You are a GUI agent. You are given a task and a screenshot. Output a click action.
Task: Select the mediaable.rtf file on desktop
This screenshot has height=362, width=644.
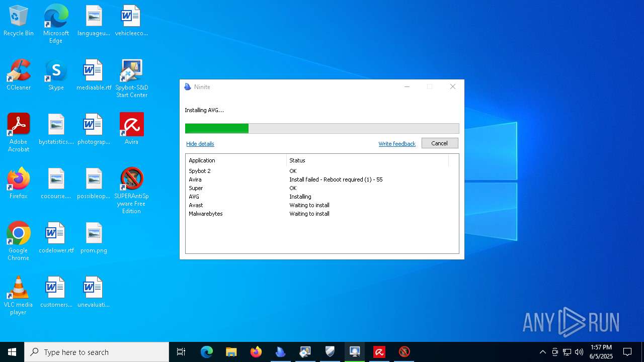(x=94, y=75)
